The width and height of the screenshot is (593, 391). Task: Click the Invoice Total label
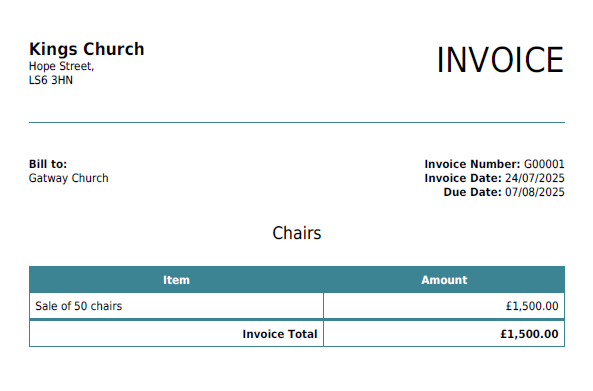pos(279,334)
